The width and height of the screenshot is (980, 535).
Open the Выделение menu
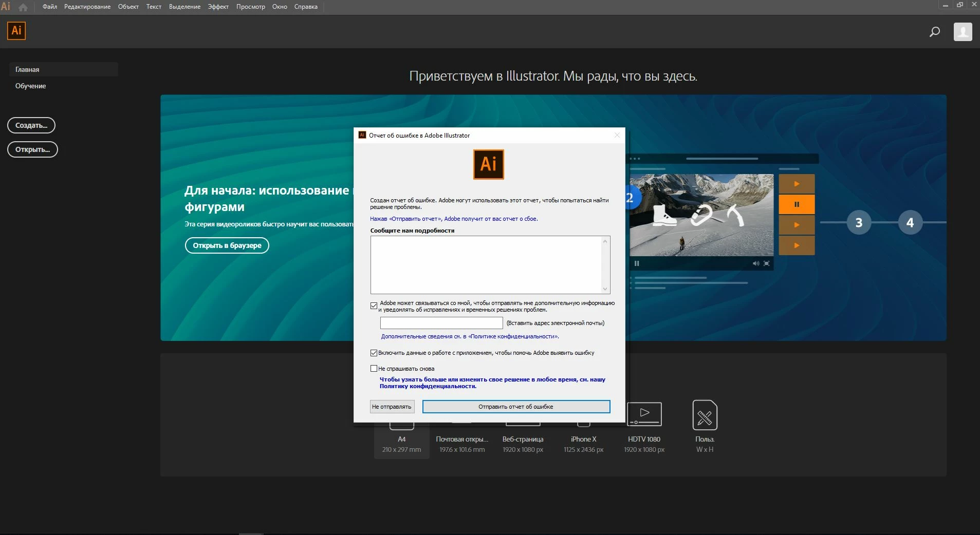[x=184, y=7]
